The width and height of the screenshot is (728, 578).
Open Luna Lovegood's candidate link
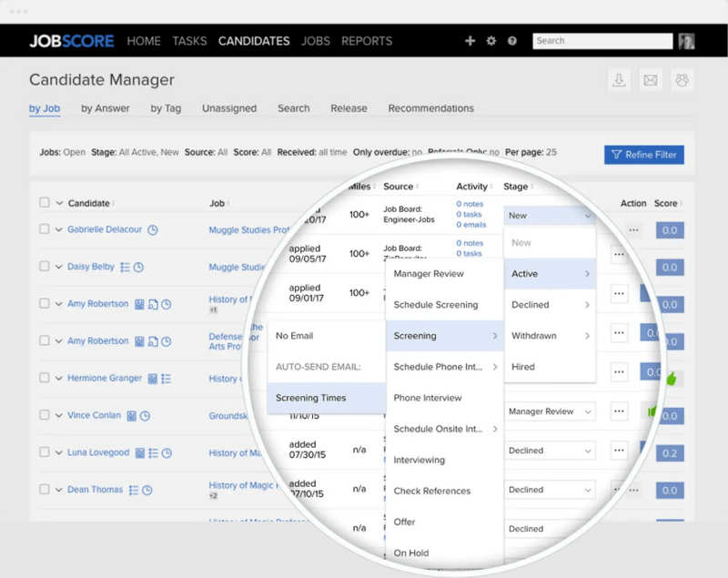[x=98, y=451]
